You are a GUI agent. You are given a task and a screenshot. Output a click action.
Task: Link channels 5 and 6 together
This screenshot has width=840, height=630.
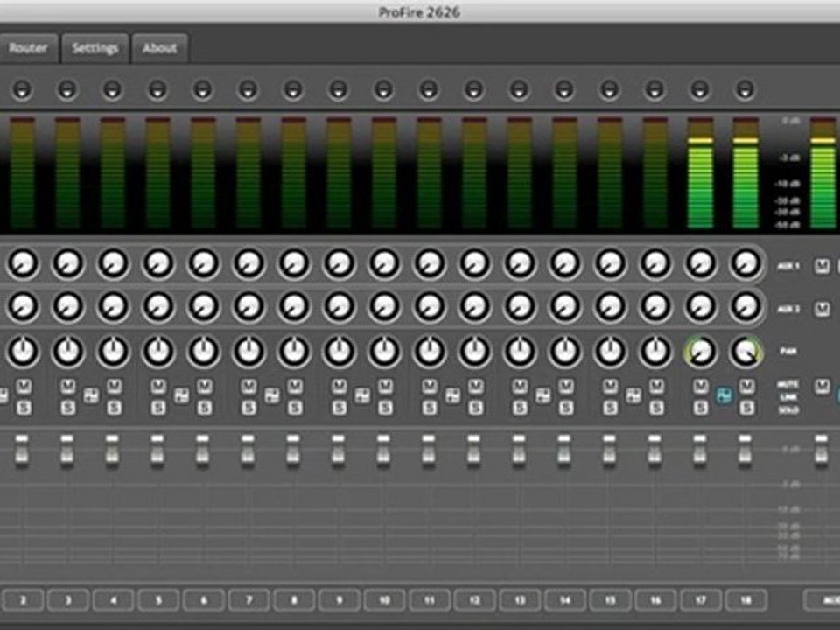tap(182, 396)
